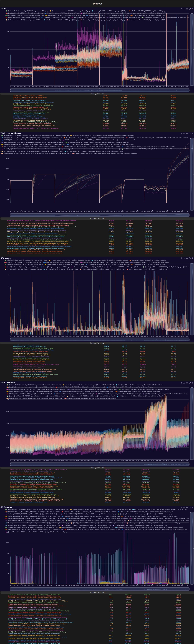This screenshot has height=644, width=194.
Task: Restore the World Loaded Chunks chart
Action: point(190,133)
